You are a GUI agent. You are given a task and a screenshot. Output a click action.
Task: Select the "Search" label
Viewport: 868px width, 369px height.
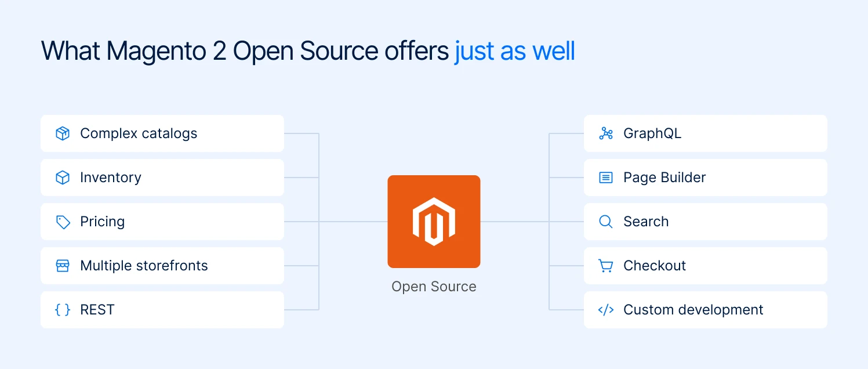tap(646, 222)
